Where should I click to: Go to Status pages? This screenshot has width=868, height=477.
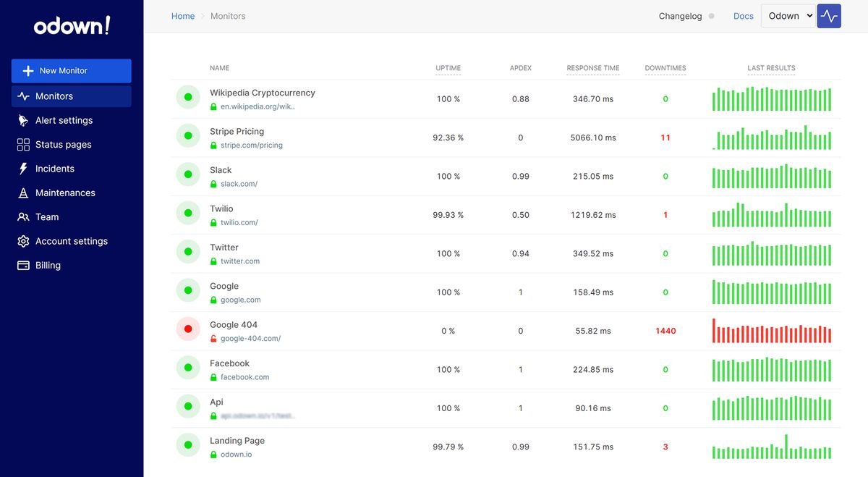(x=64, y=145)
